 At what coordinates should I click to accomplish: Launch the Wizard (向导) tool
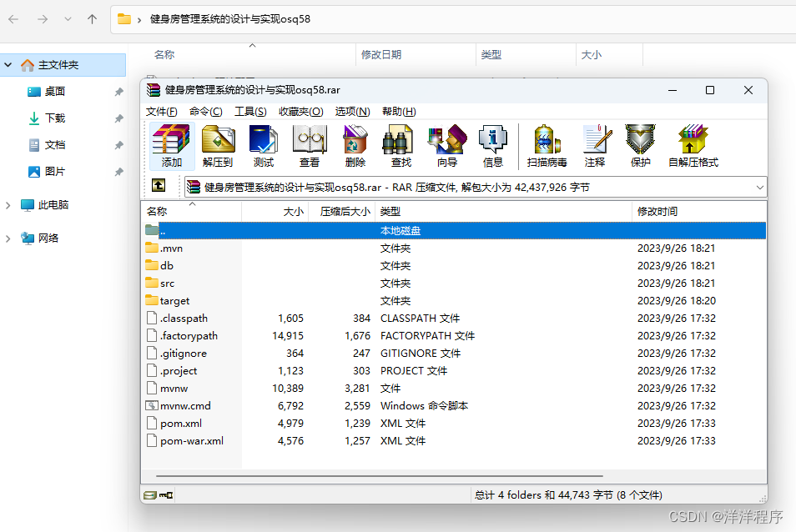(x=446, y=146)
